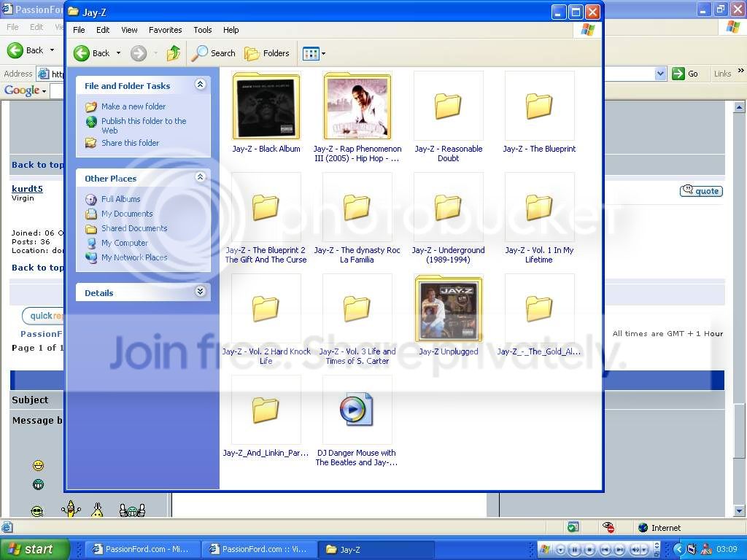Image resolution: width=747 pixels, height=560 pixels.
Task: Select the Jay-Z Unplugged folder thumbnail
Action: pyautogui.click(x=449, y=310)
